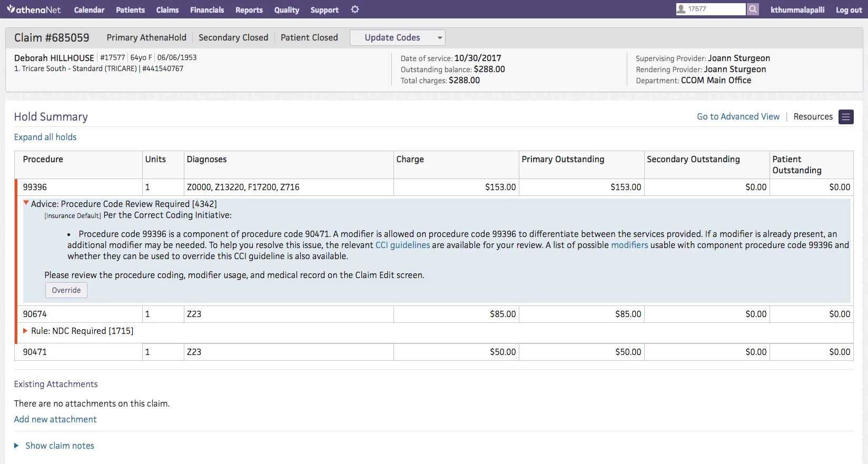Click the $153.00 charge cell
Screen dimensions: 868x464
click(456, 187)
